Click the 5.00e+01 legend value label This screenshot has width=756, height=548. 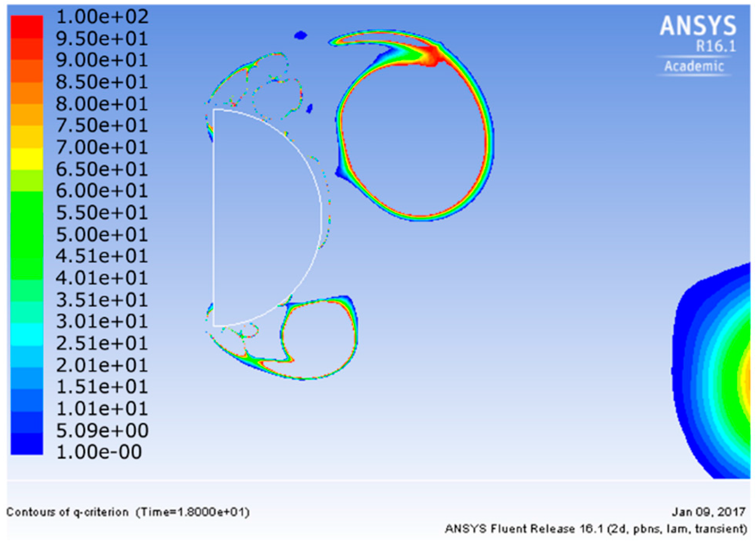tap(102, 235)
